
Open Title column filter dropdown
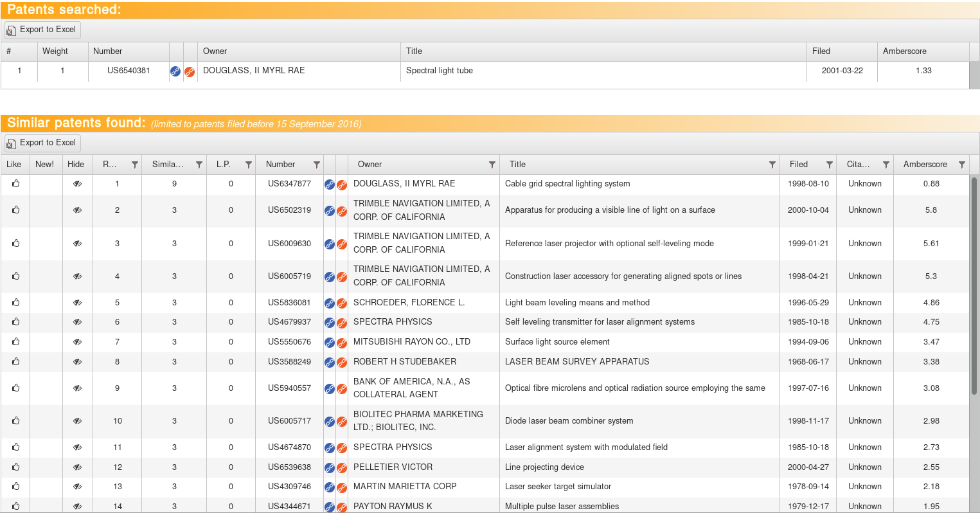click(x=772, y=165)
